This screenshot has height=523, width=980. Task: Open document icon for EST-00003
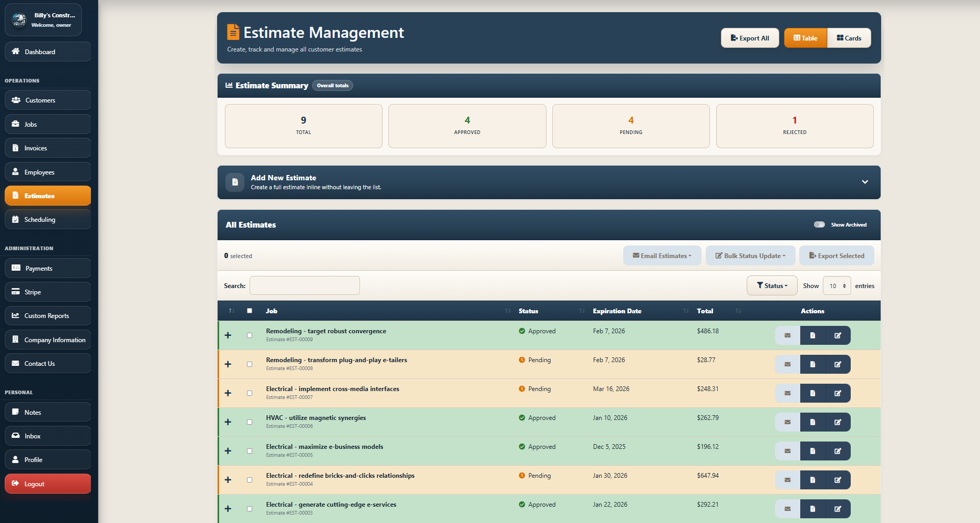812,509
